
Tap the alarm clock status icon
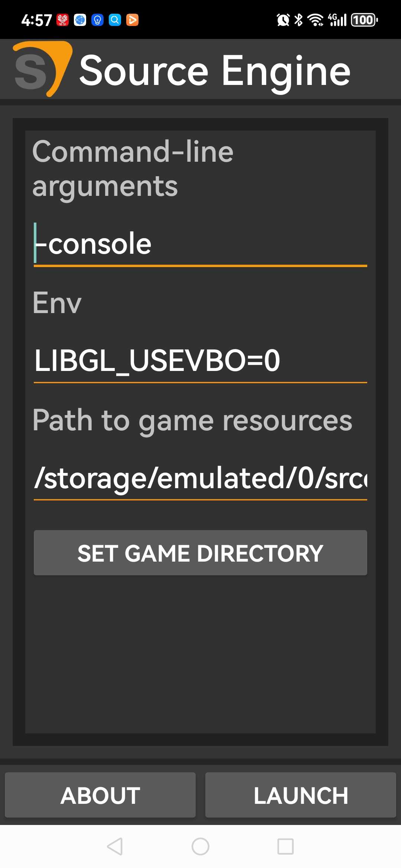click(x=283, y=20)
